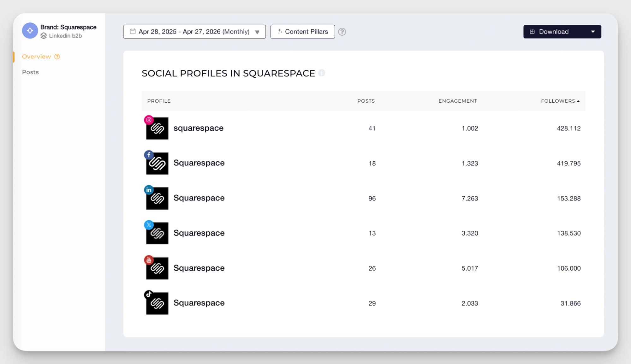Click the Linkedin b2b label
The image size is (631, 364).
(65, 36)
